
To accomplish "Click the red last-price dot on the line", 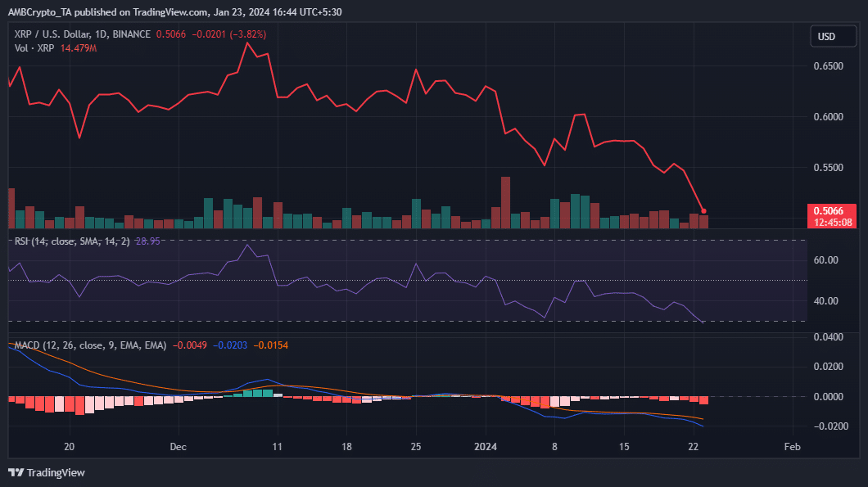I will click(x=703, y=211).
